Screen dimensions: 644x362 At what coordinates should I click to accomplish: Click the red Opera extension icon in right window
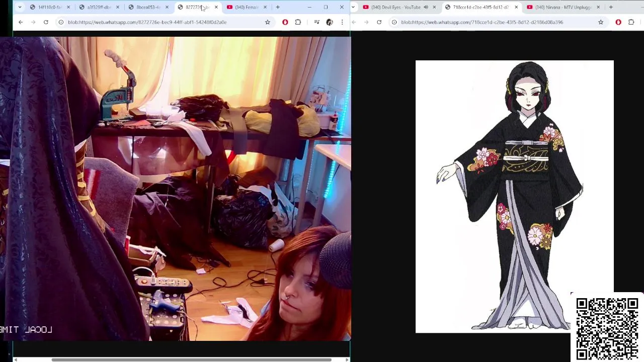[618, 22]
